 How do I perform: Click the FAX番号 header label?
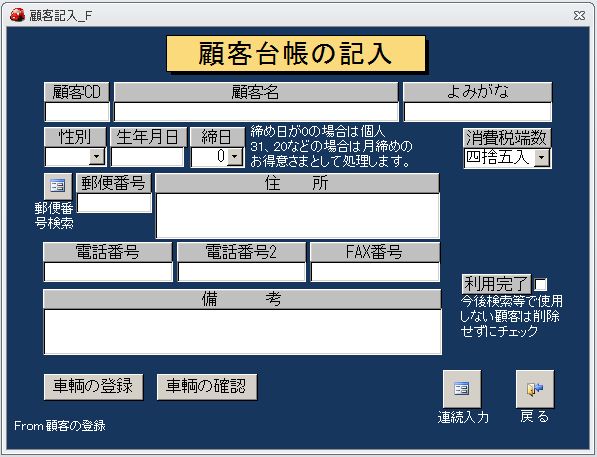[375, 252]
